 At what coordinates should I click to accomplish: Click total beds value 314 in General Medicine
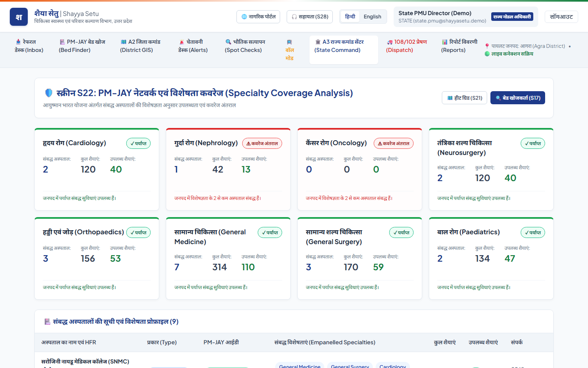[x=219, y=267]
